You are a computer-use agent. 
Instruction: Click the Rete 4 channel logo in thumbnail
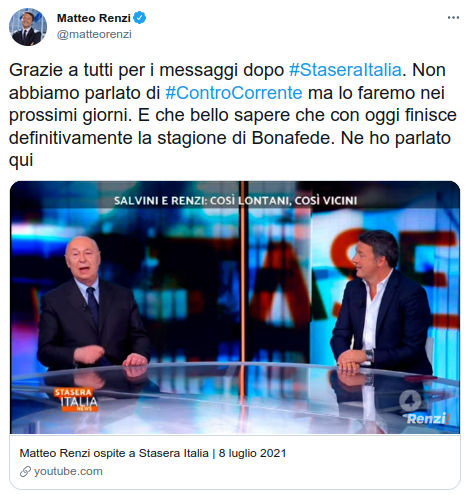(x=410, y=401)
